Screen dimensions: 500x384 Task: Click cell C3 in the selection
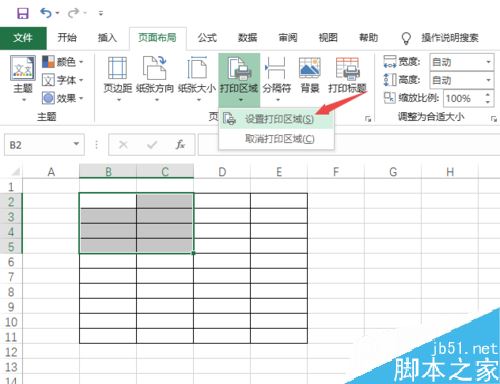coord(165,216)
